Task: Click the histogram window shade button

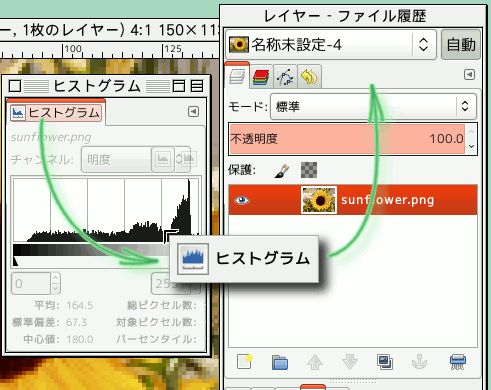Action: (179, 86)
